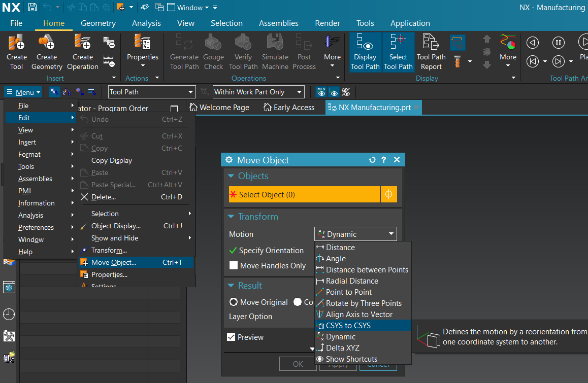The width and height of the screenshot is (588, 383).
Task: Click the move-up arrow in Display group
Action: (x=487, y=39)
